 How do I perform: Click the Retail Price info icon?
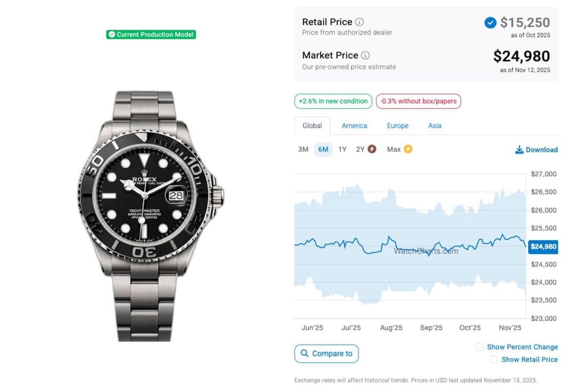tap(359, 22)
